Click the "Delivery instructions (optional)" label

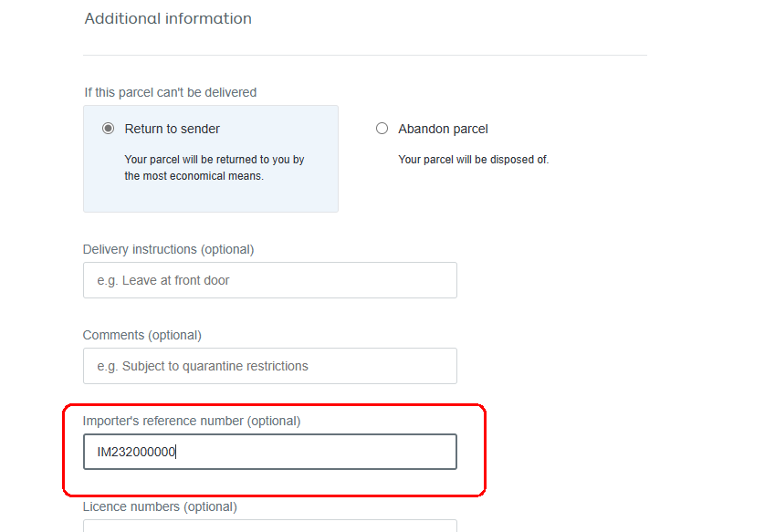pos(168,249)
